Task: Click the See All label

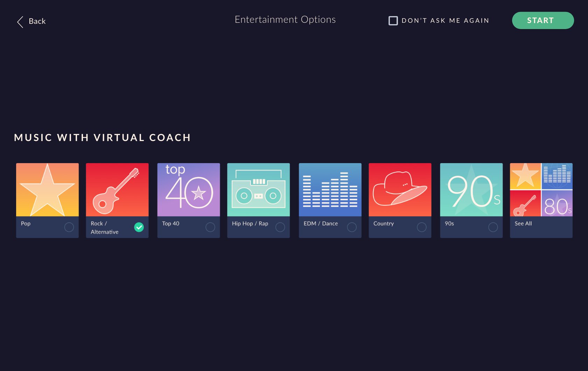Action: pos(523,224)
